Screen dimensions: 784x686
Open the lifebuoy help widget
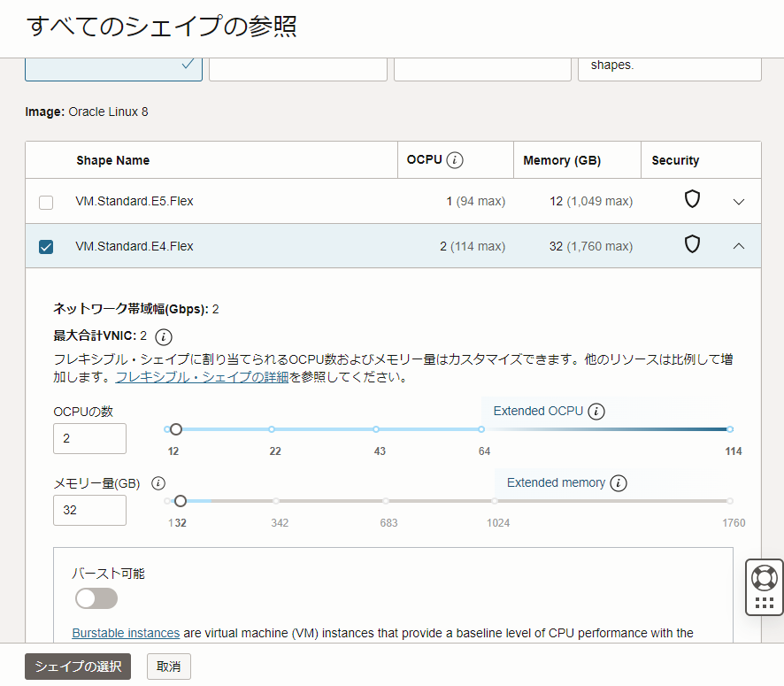click(x=764, y=577)
